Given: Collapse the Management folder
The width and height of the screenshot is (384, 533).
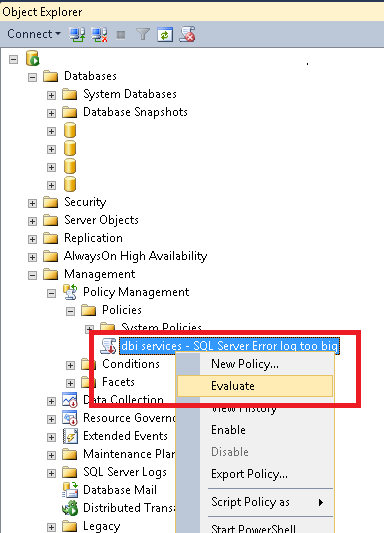Looking at the screenshot, I should click(32, 275).
